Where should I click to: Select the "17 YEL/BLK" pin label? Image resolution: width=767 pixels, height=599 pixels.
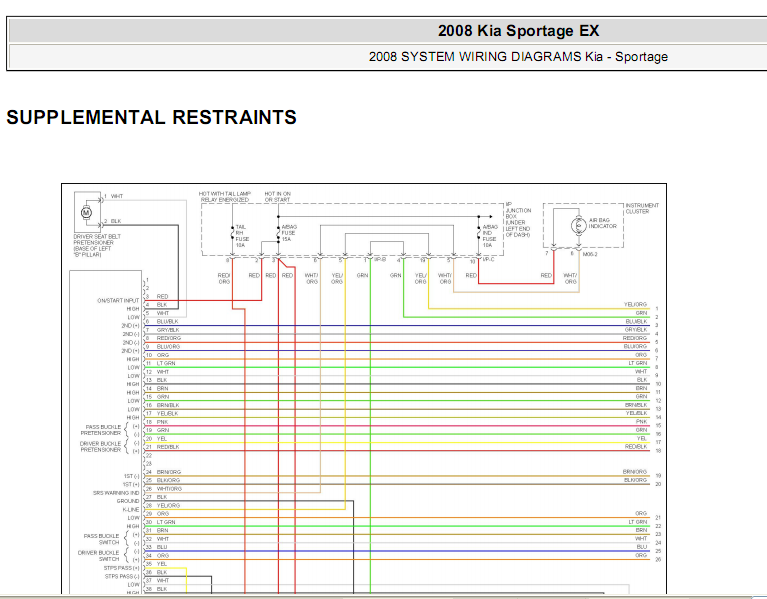tap(162, 413)
